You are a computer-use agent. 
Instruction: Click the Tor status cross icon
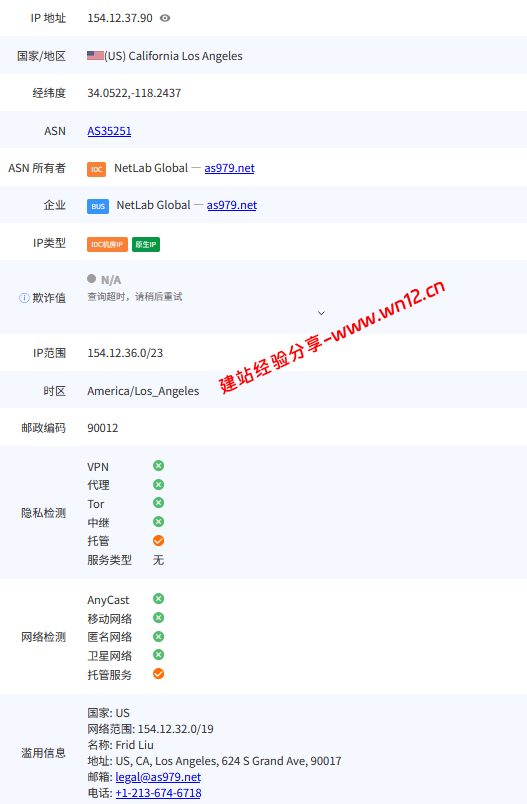[x=158, y=503]
